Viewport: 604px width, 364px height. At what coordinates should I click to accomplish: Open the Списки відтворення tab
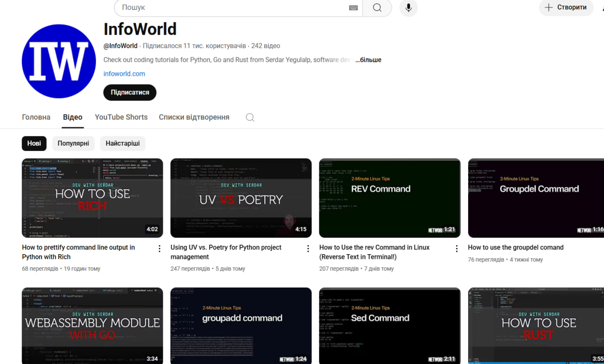coord(194,117)
